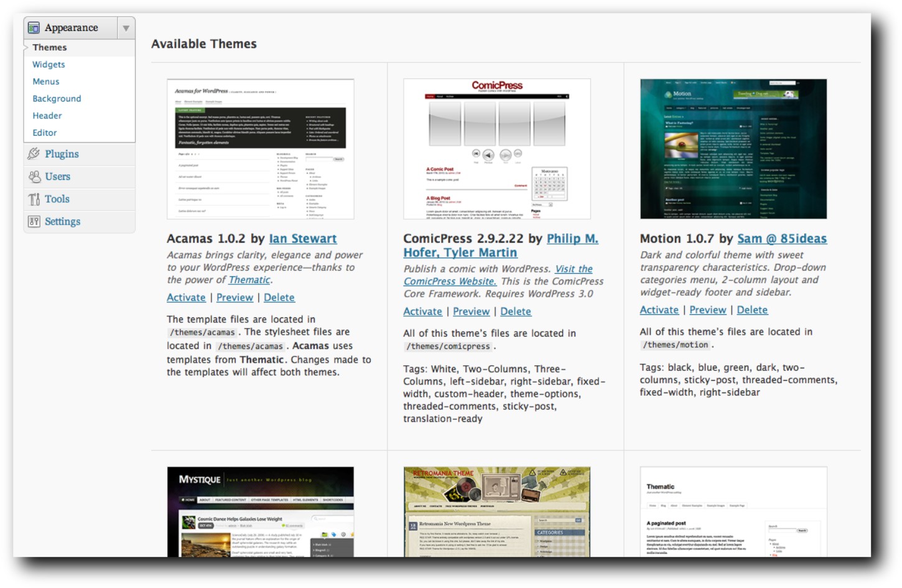The image size is (902, 588).
Task: Collapse the Appearance menu arrow
Action: (126, 28)
